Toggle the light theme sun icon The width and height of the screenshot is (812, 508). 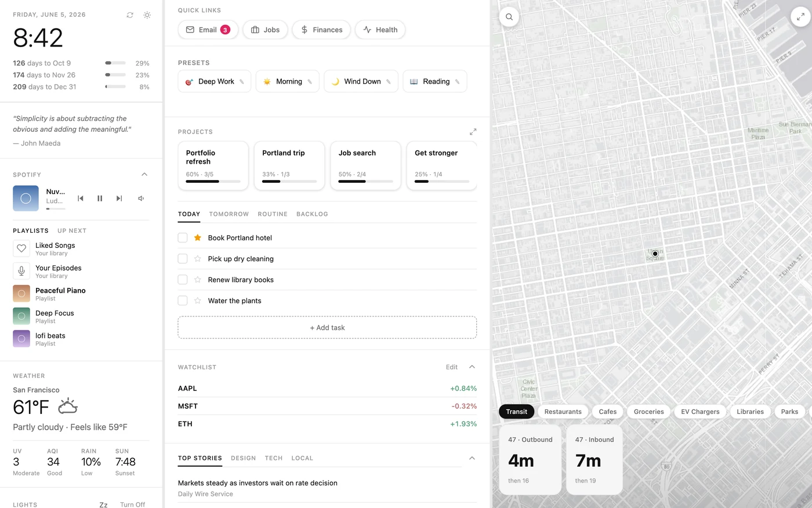pos(147,15)
